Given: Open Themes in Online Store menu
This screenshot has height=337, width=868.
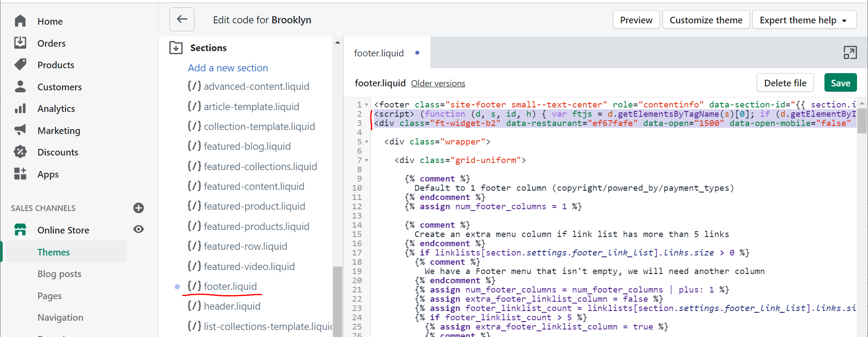Looking at the screenshot, I should [x=54, y=252].
